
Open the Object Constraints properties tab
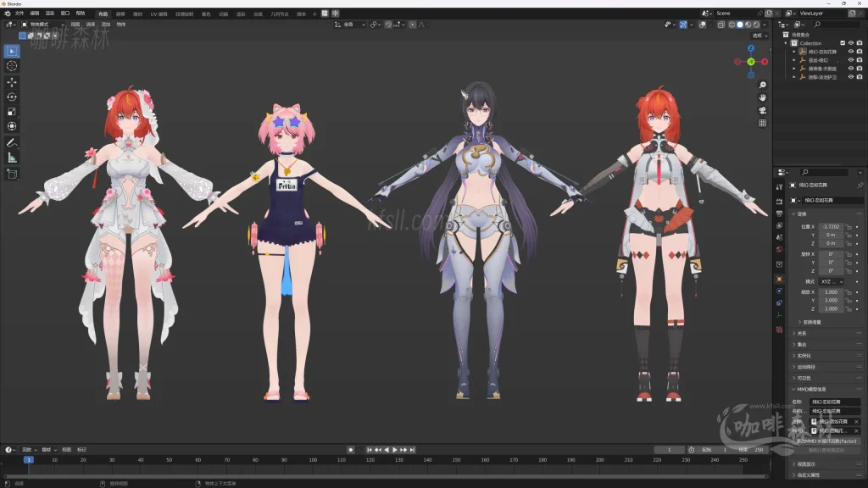[x=780, y=303]
